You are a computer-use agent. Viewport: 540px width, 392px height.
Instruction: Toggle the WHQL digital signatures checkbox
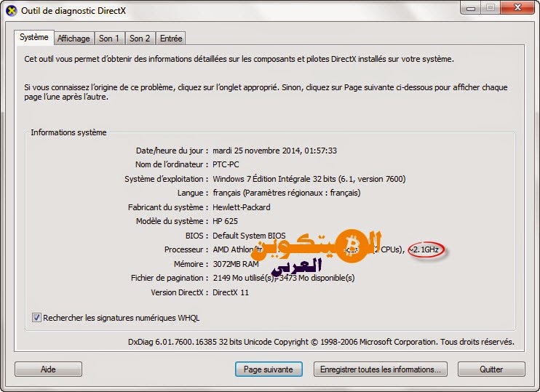pos(36,318)
